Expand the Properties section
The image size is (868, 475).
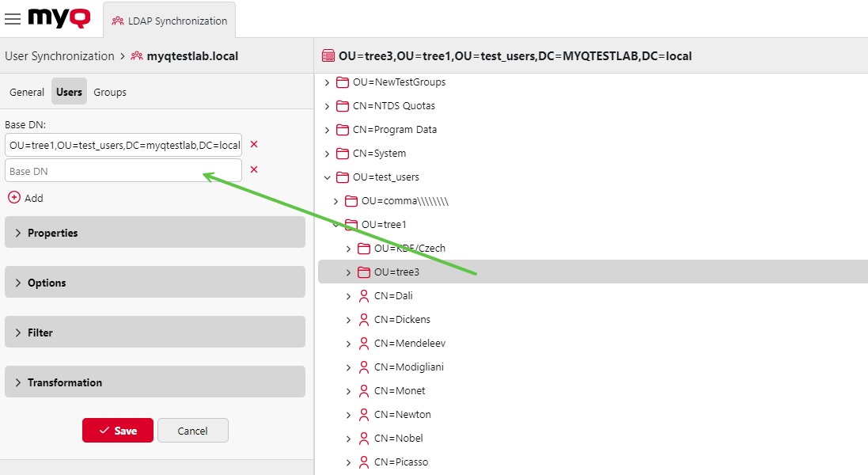pos(154,233)
